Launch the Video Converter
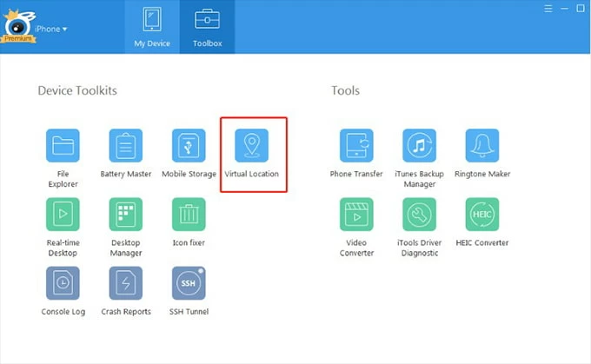 point(356,215)
